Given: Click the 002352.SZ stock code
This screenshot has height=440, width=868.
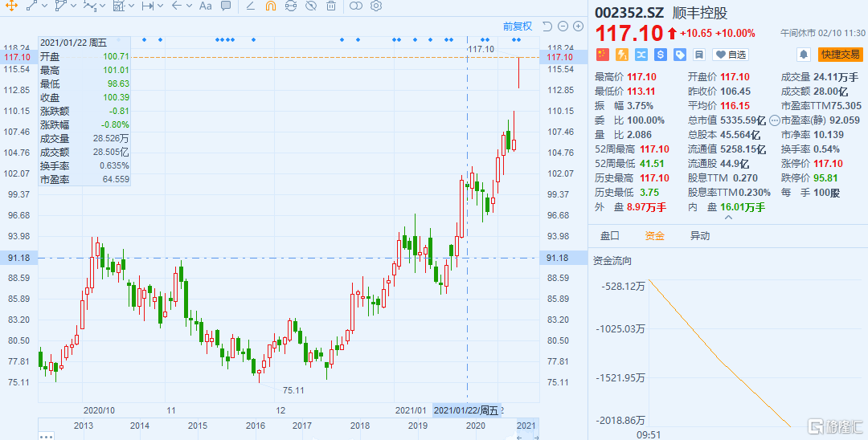Looking at the screenshot, I should pos(629,14).
